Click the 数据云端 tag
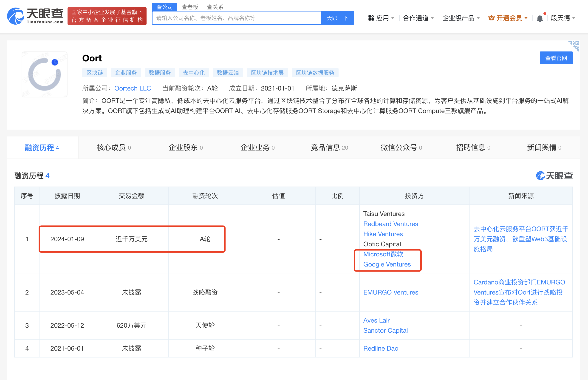The width and height of the screenshot is (588, 380). (x=228, y=73)
